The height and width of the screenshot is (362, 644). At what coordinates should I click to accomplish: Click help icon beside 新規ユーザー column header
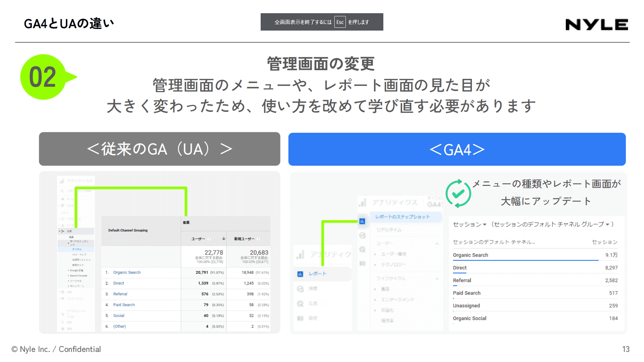click(x=259, y=239)
